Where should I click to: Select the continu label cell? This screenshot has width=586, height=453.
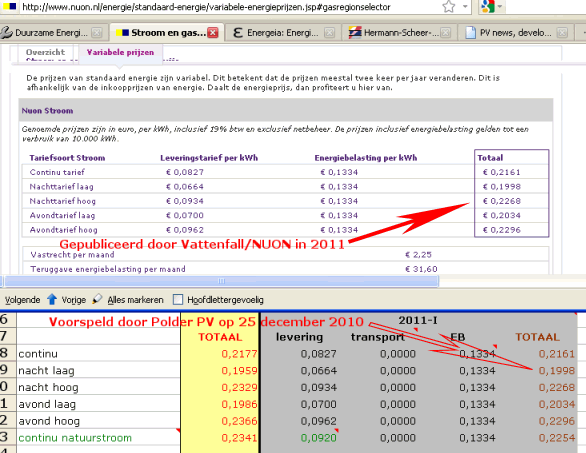point(98,354)
